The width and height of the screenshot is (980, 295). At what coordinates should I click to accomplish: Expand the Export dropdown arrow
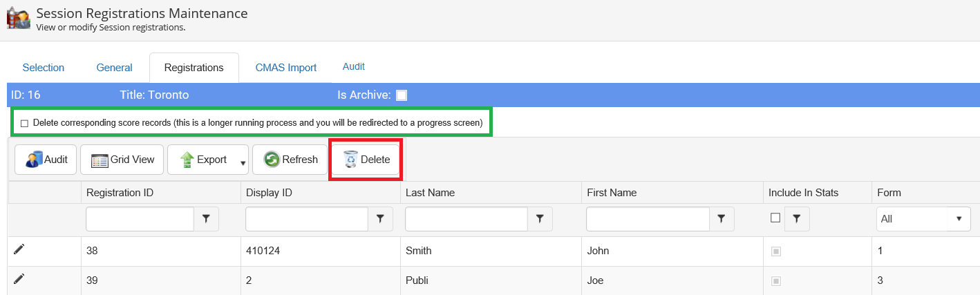[243, 163]
